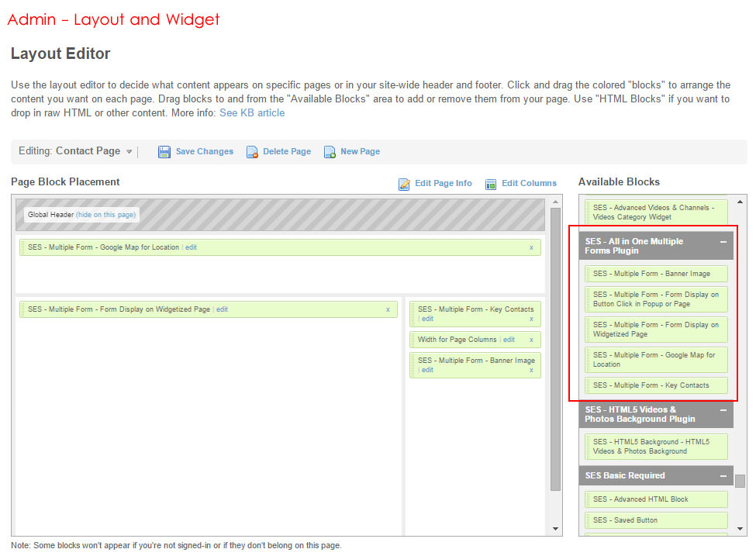Open the See KB article link
This screenshot has height=556, width=756.
click(x=252, y=113)
